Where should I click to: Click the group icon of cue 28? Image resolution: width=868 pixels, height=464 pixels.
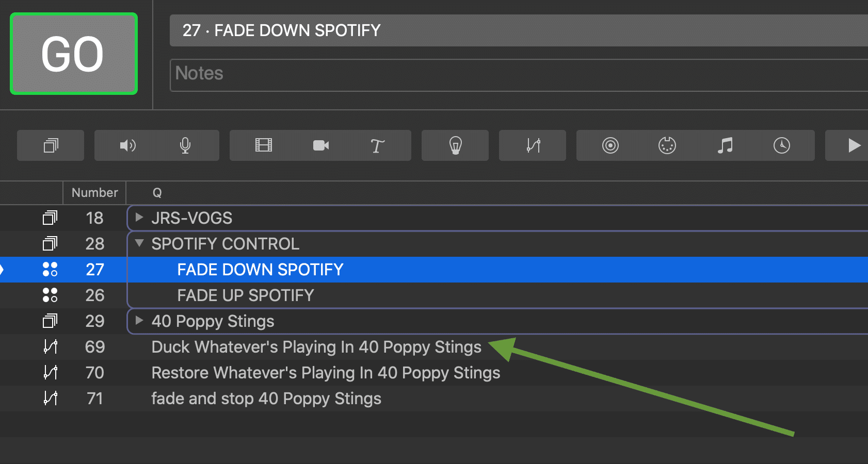[x=50, y=243]
